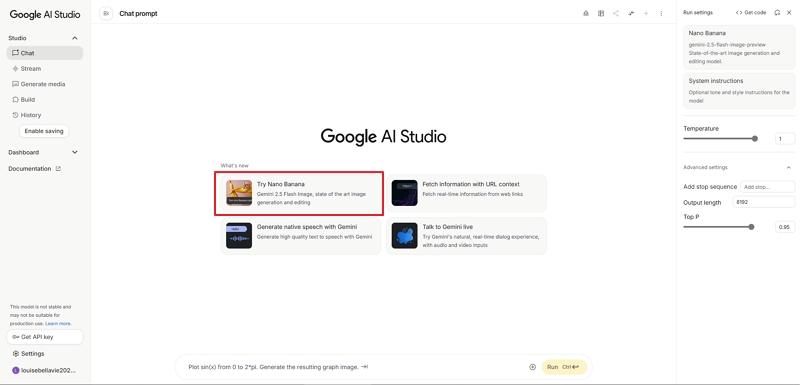Open the three-dot more options menu

click(x=661, y=13)
